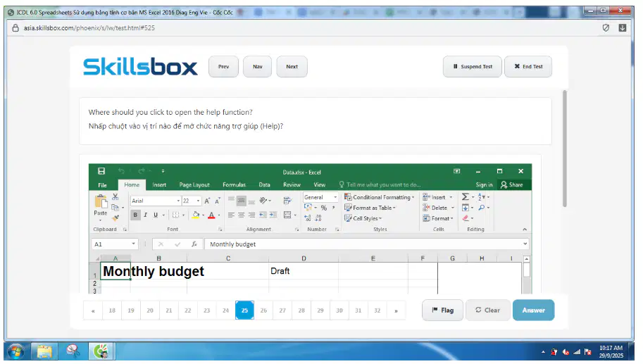Viewport: 643px width, 364px height.
Task: Collapse the ribbon with the caret
Action: point(525,230)
